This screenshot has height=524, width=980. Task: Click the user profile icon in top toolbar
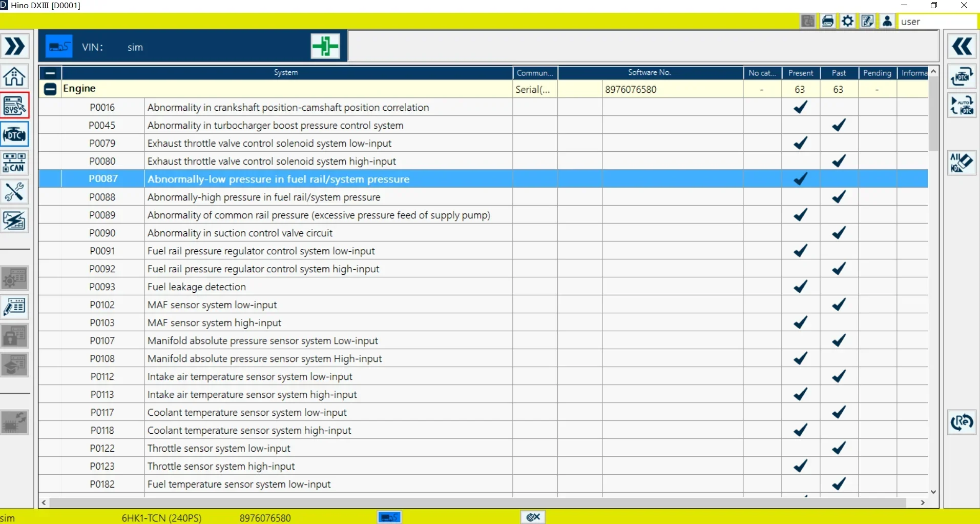[x=887, y=21]
